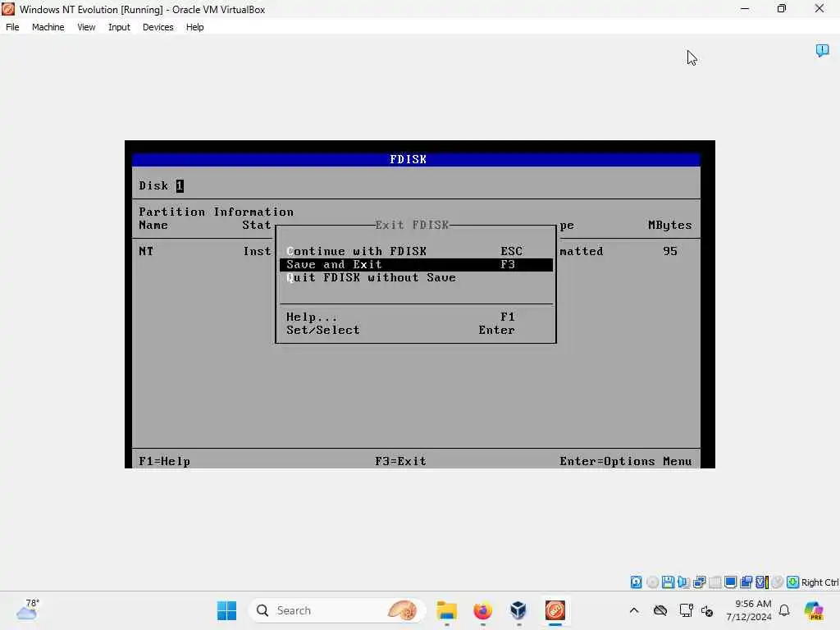This screenshot has width=840, height=630.
Task: Click the Right Ctrl host key label
Action: (819, 582)
